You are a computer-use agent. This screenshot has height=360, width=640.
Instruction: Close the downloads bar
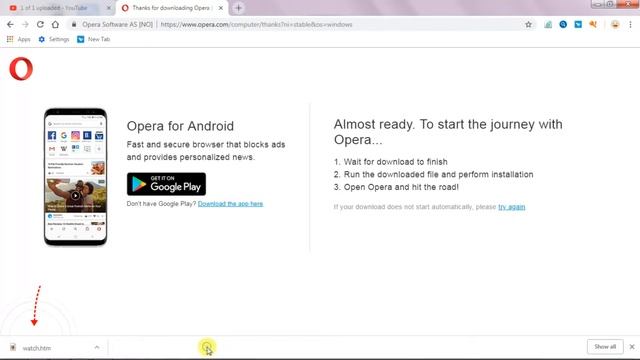[632, 347]
